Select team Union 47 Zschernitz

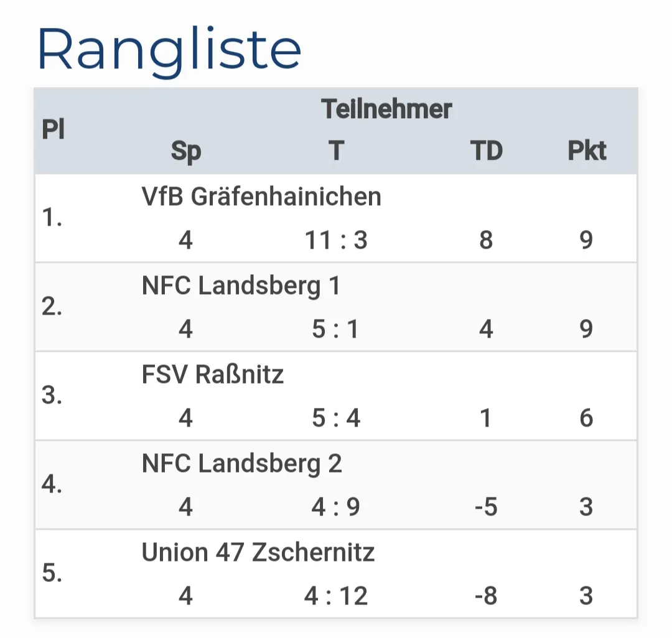click(258, 552)
